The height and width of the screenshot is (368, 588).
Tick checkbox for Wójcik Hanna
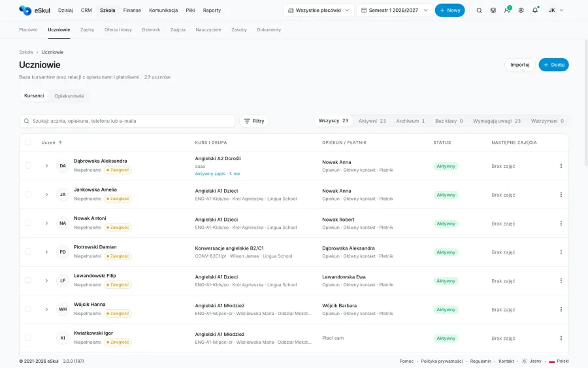(x=28, y=309)
